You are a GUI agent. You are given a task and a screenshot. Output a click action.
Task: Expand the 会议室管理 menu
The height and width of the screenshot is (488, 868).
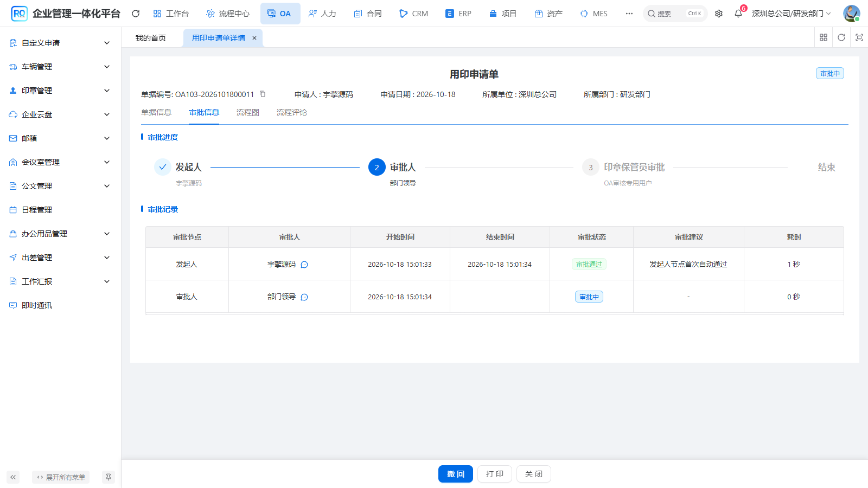(60, 162)
